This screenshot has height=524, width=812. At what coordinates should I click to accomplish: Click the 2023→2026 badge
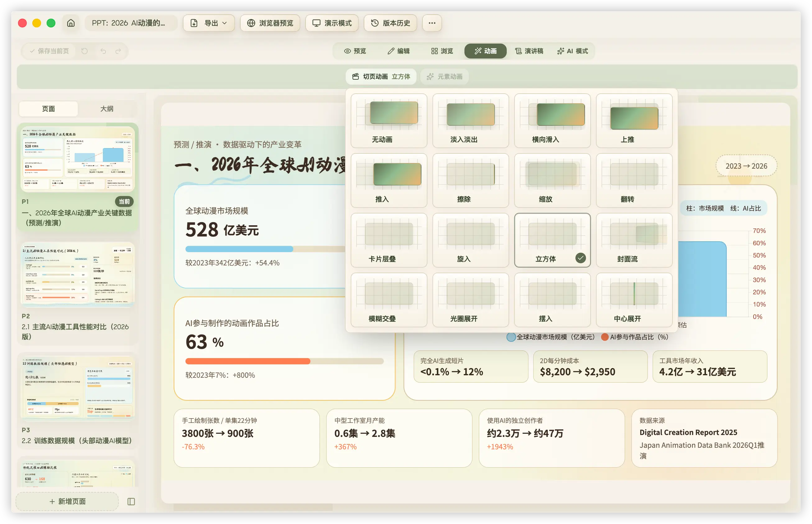[746, 166]
